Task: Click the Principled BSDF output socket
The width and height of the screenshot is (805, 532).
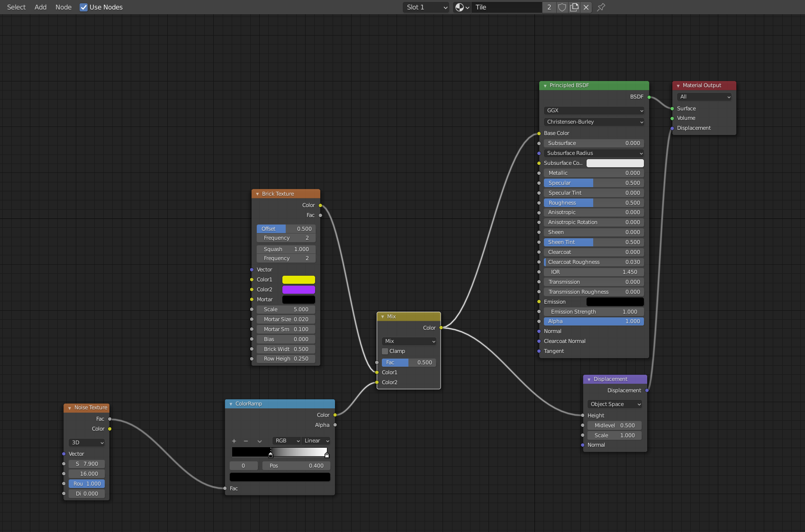Action: [649, 97]
